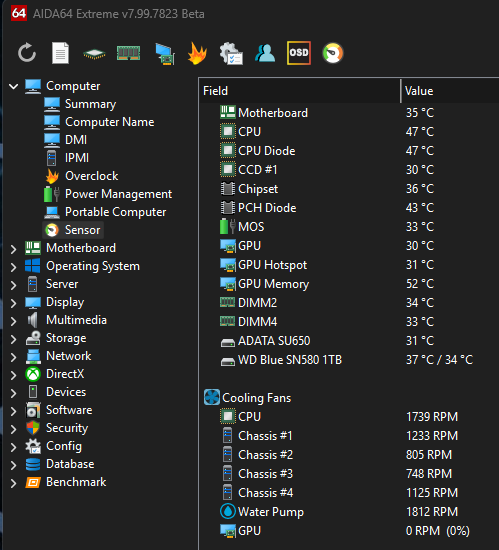Open the Report page icon
The image size is (499, 550).
point(60,53)
